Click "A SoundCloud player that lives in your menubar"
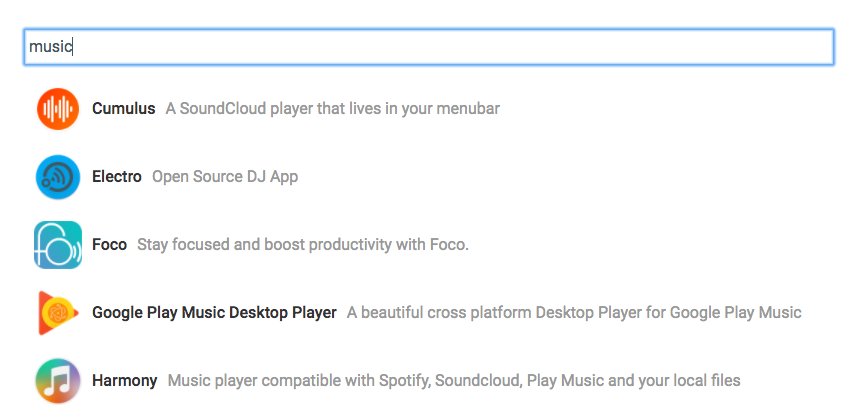859x417 pixels. pos(333,108)
